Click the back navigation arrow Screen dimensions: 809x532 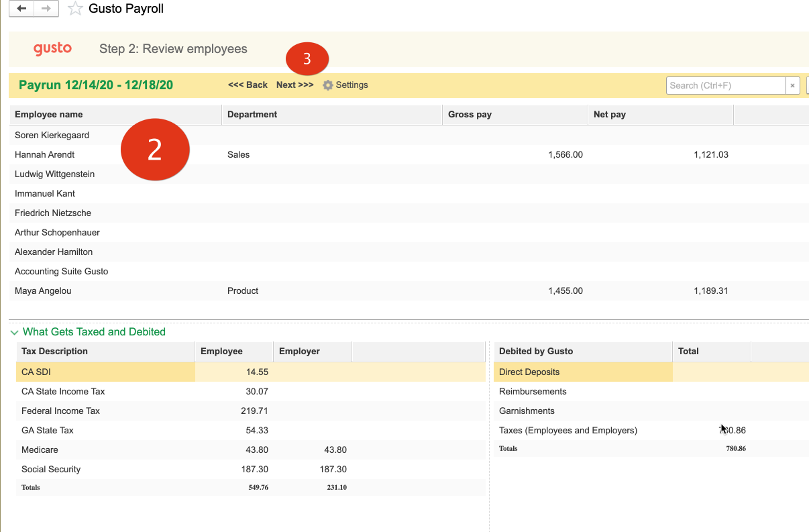coord(21,8)
